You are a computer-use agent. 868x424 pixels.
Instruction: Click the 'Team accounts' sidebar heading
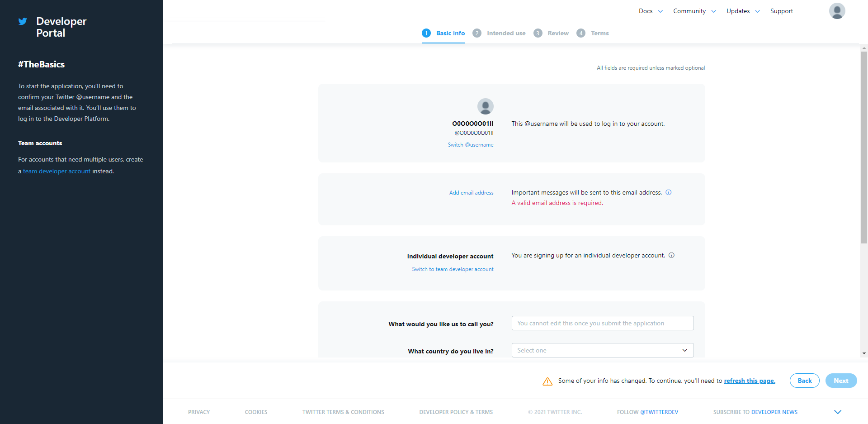pos(40,143)
